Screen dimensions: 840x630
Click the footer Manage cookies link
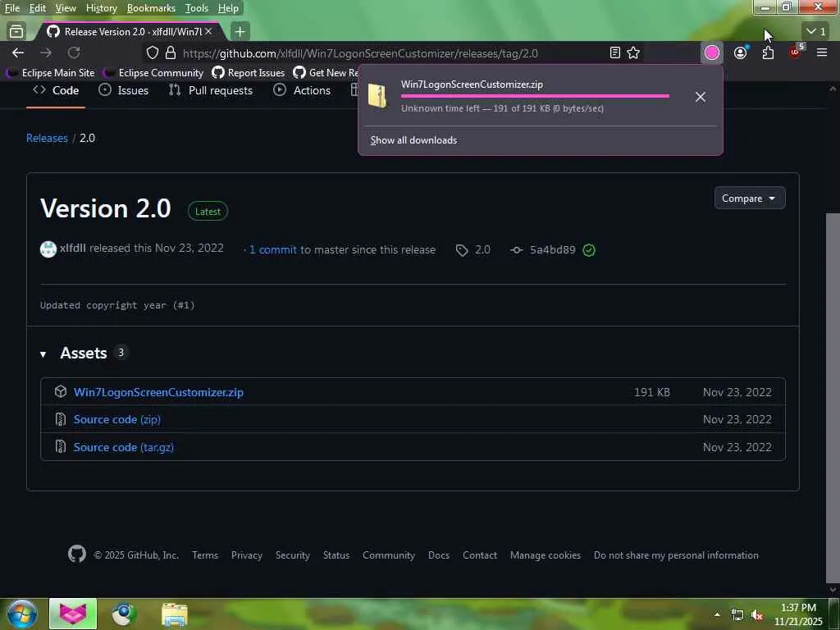(546, 555)
